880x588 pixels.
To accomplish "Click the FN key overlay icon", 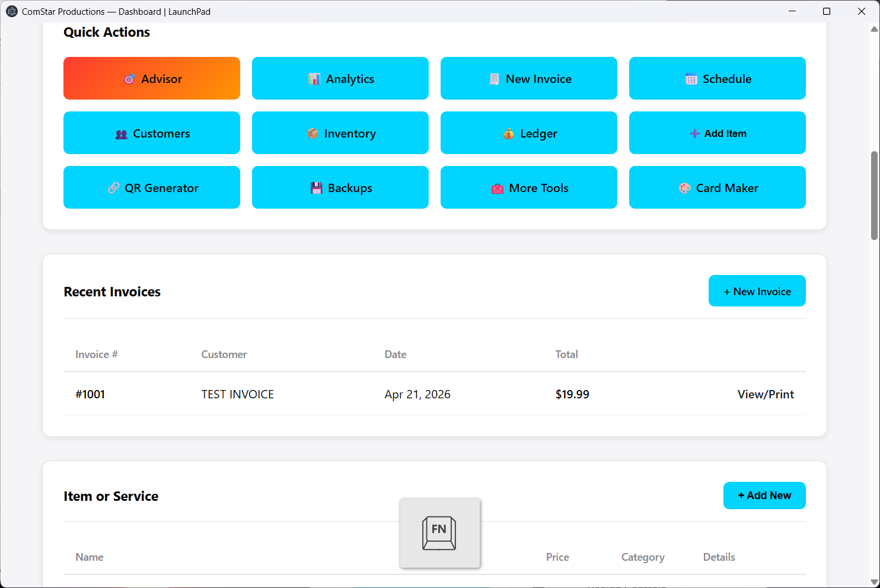I will (x=439, y=533).
